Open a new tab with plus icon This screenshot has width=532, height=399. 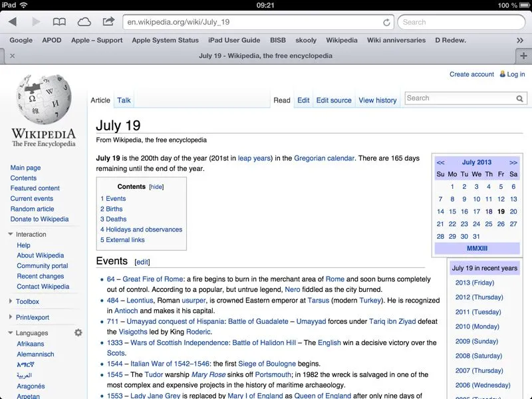click(524, 56)
